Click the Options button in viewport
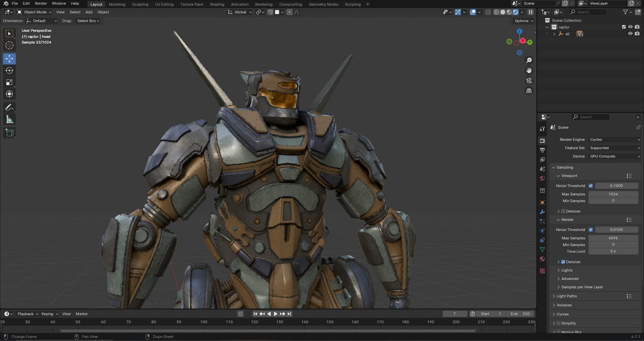The image size is (644, 341). click(524, 21)
